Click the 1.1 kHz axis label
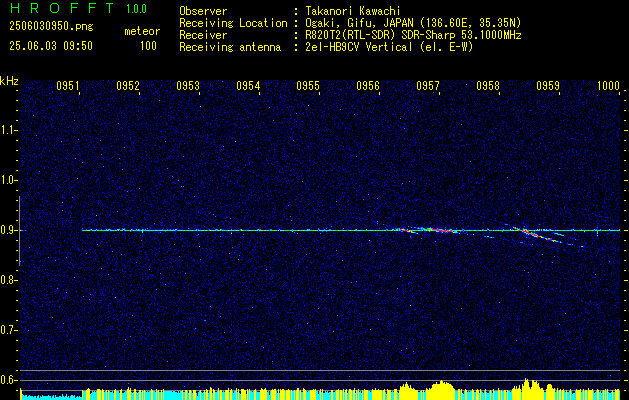Screen dimensions: 629x400 tap(8, 130)
